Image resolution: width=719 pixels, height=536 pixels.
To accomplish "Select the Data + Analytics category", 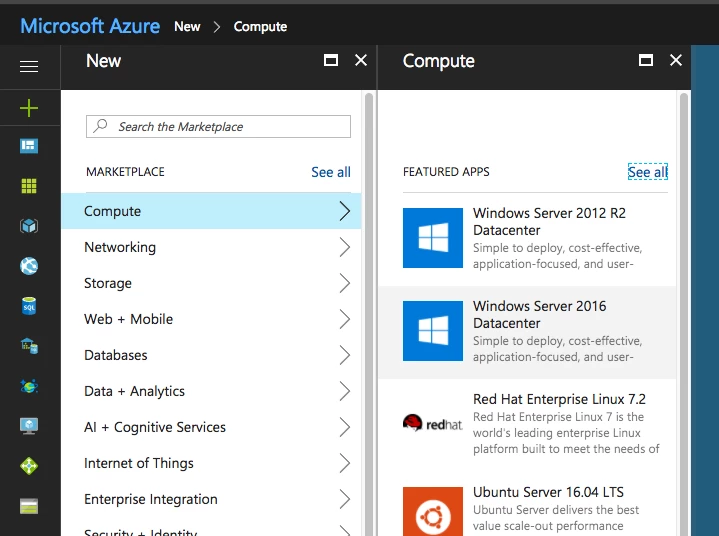I will pyautogui.click(x=211, y=391).
